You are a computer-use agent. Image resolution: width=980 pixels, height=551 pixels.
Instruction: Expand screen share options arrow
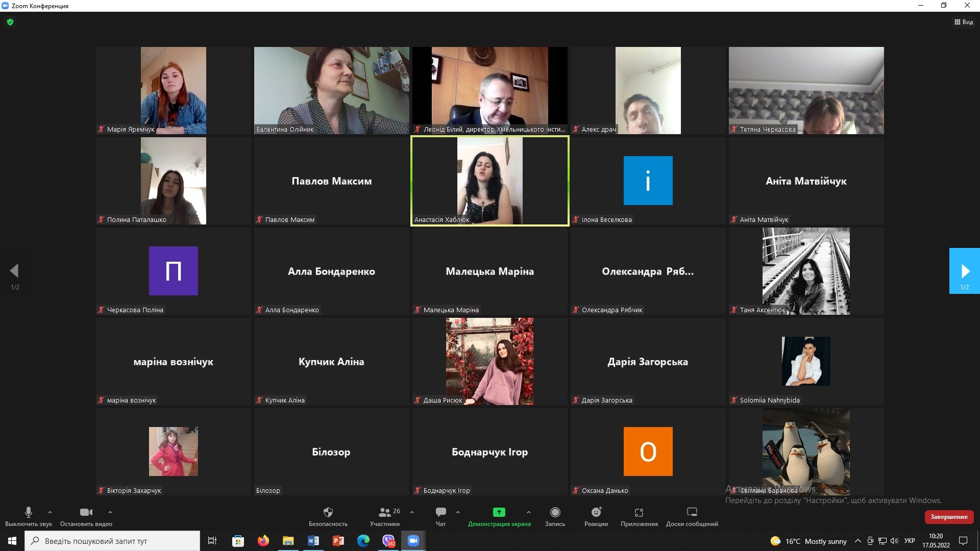click(x=529, y=512)
